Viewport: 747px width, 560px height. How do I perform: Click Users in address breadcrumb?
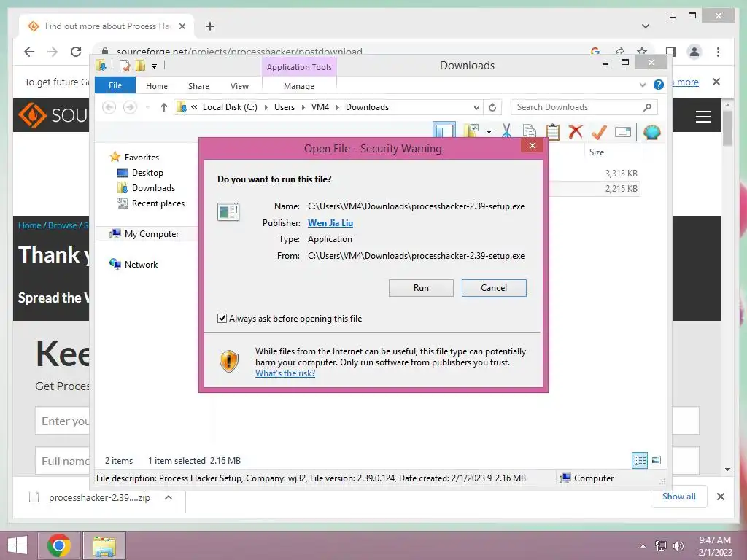285,107
